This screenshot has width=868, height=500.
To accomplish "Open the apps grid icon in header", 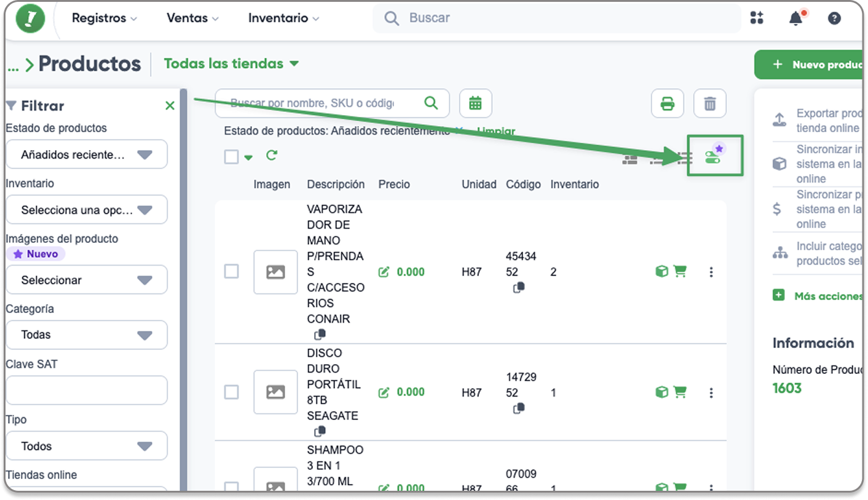I will tap(757, 18).
